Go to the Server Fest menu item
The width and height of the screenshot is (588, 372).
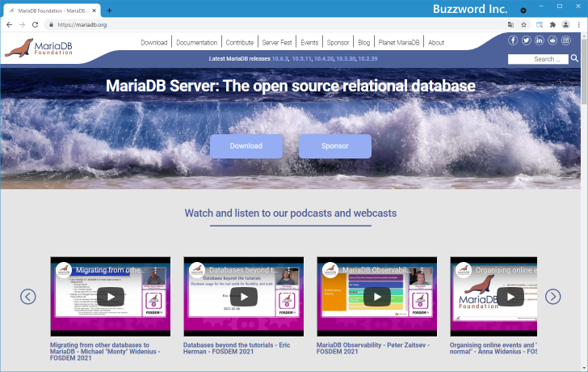coord(276,42)
